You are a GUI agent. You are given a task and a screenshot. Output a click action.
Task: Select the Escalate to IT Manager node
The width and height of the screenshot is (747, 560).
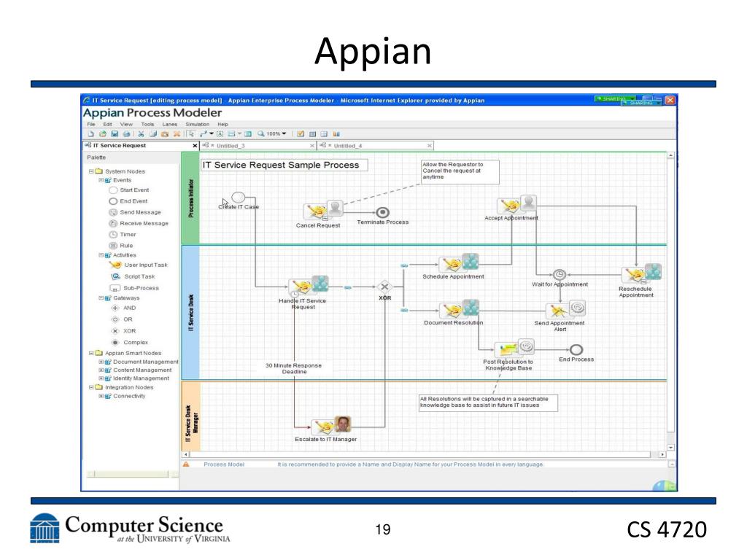332,425
